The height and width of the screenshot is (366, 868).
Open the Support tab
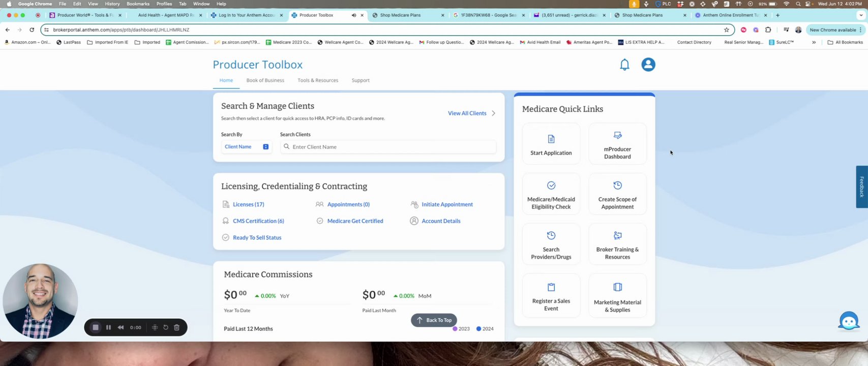click(361, 80)
